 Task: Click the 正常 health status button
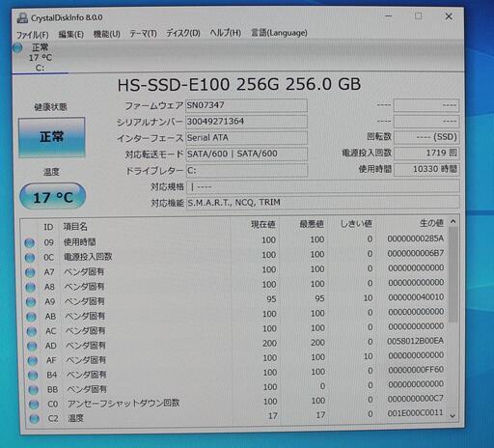52,137
